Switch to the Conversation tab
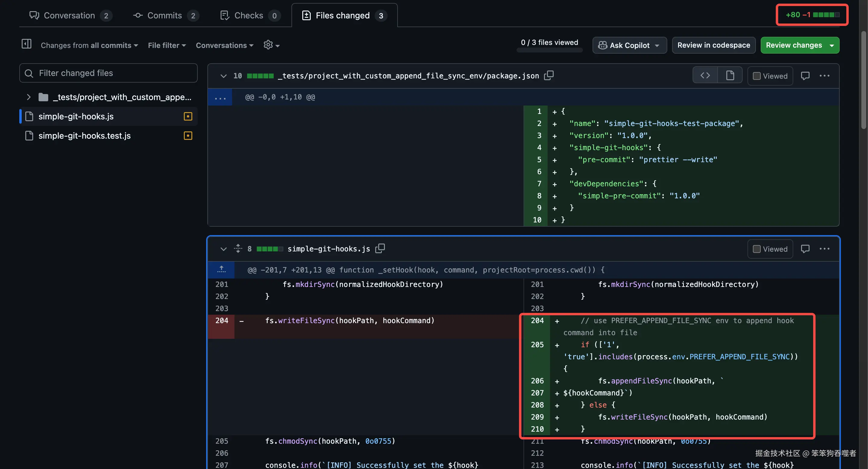This screenshot has width=868, height=469. [x=70, y=15]
